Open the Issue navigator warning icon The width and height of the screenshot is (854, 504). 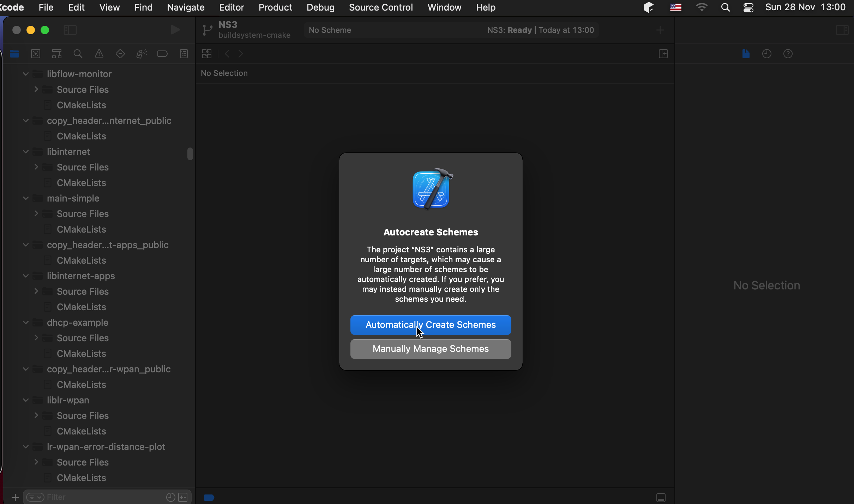point(99,54)
